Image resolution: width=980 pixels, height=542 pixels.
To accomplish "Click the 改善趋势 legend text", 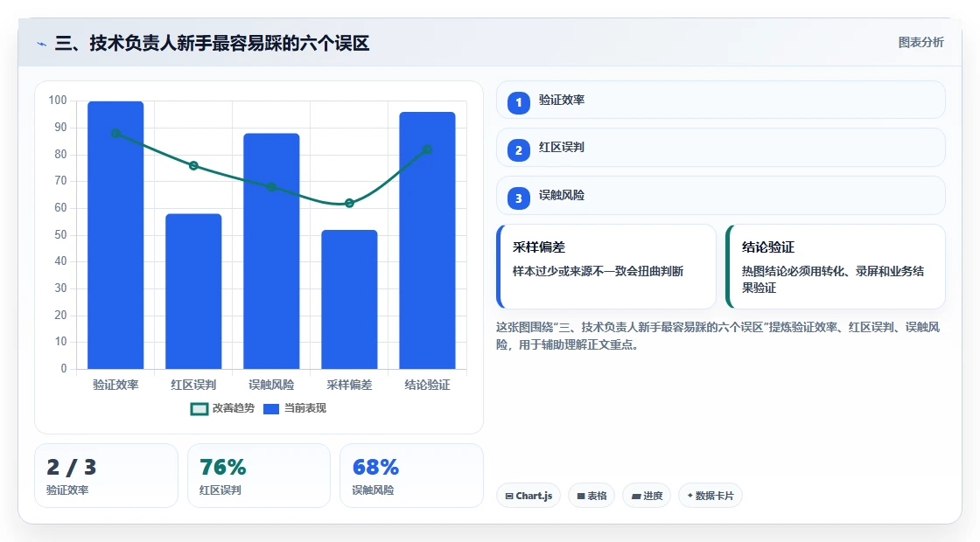I will (233, 408).
